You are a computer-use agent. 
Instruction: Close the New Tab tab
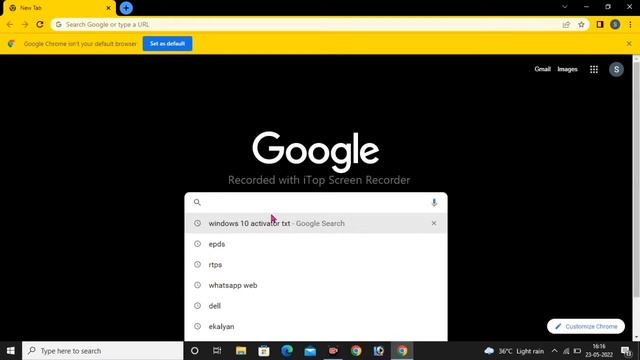109,8
